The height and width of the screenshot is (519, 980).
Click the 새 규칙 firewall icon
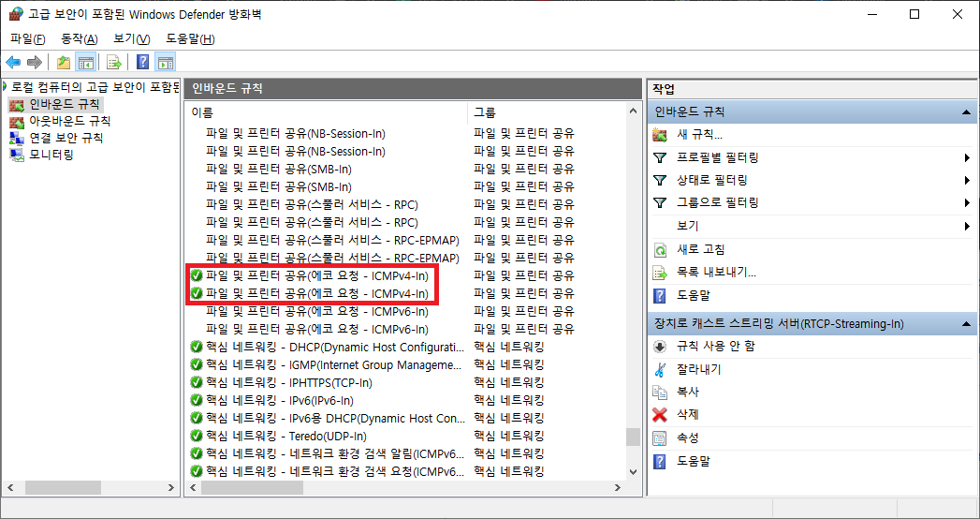coord(659,135)
